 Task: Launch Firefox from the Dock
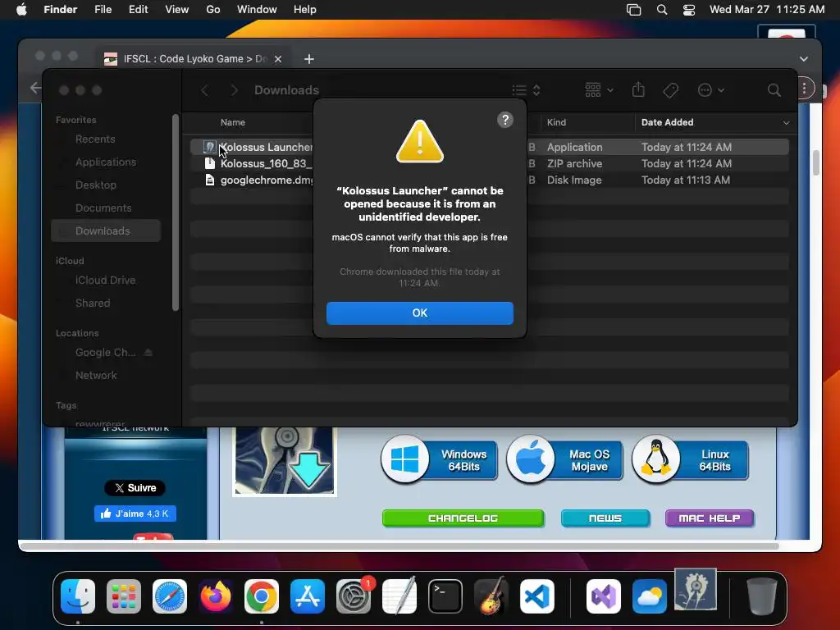tap(216, 596)
